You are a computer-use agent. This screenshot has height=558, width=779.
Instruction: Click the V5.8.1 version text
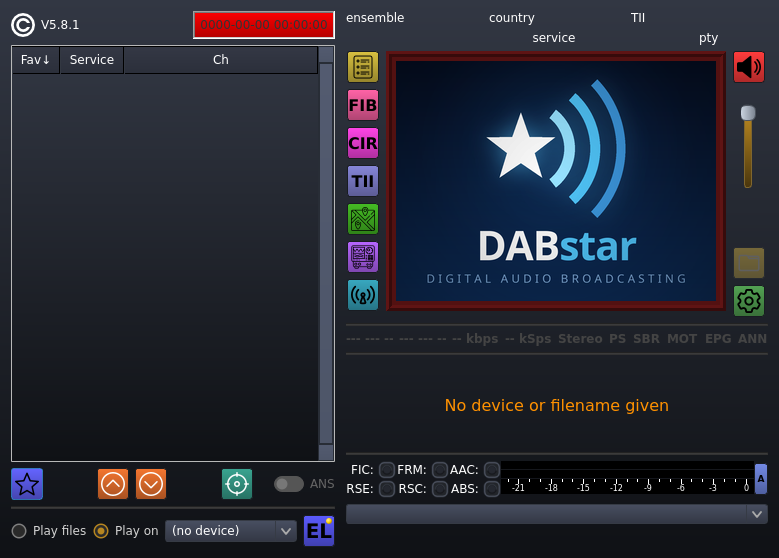[x=60, y=25]
